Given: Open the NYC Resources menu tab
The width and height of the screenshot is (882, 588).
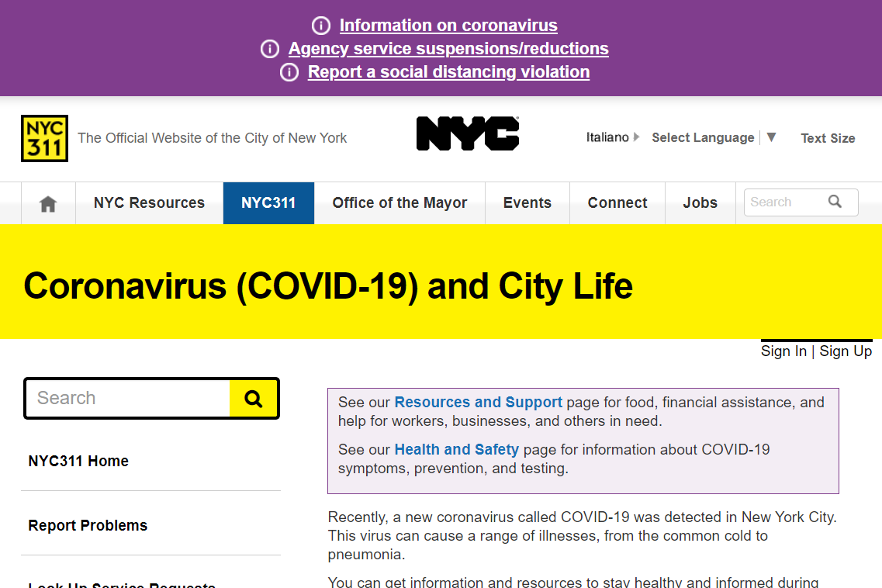Looking at the screenshot, I should click(149, 203).
